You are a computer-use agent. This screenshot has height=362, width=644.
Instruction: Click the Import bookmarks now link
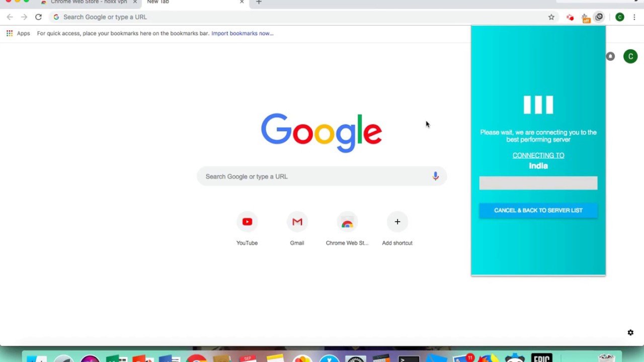pyautogui.click(x=243, y=33)
